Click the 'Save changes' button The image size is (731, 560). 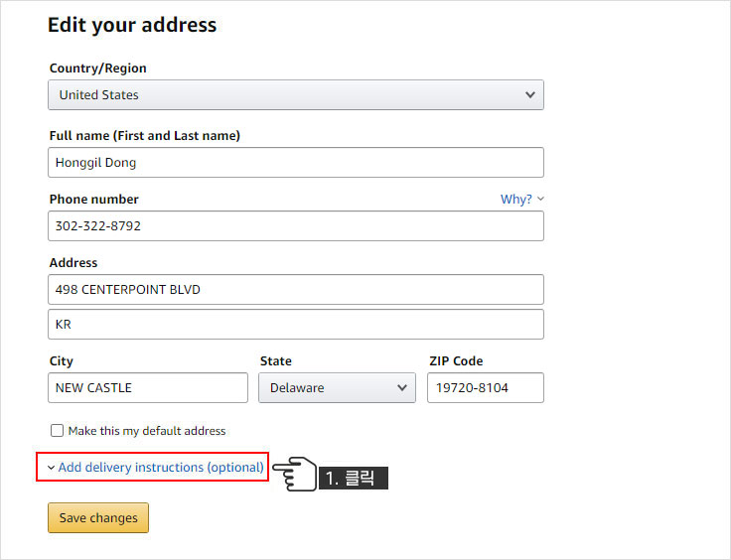98,517
